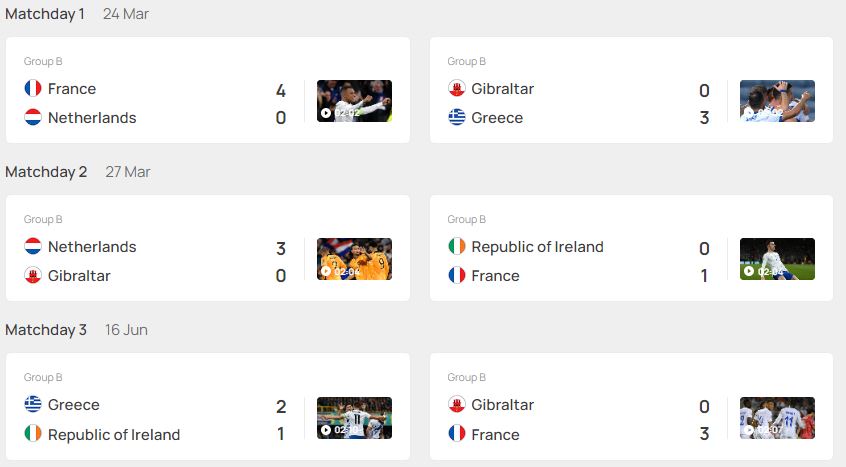Screen dimensions: 846x467
Task: Play the Greece vs Republic of Ireland highlights
Action: 354,418
